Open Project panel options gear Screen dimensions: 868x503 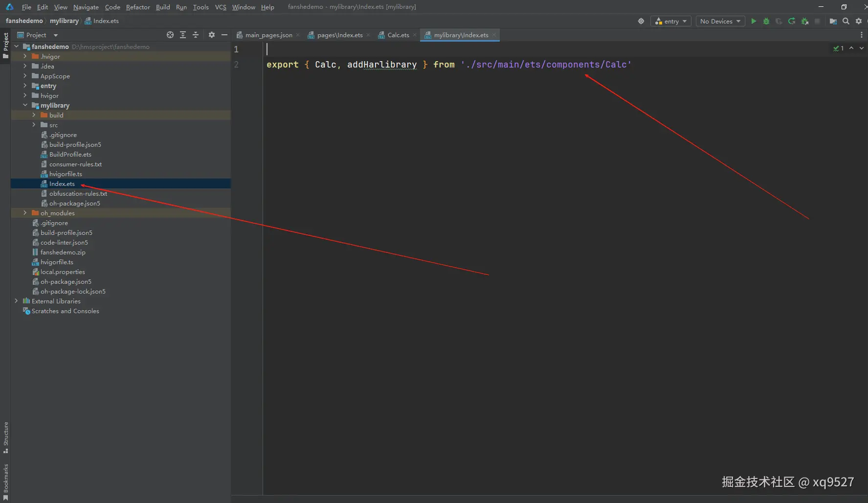[x=212, y=35]
